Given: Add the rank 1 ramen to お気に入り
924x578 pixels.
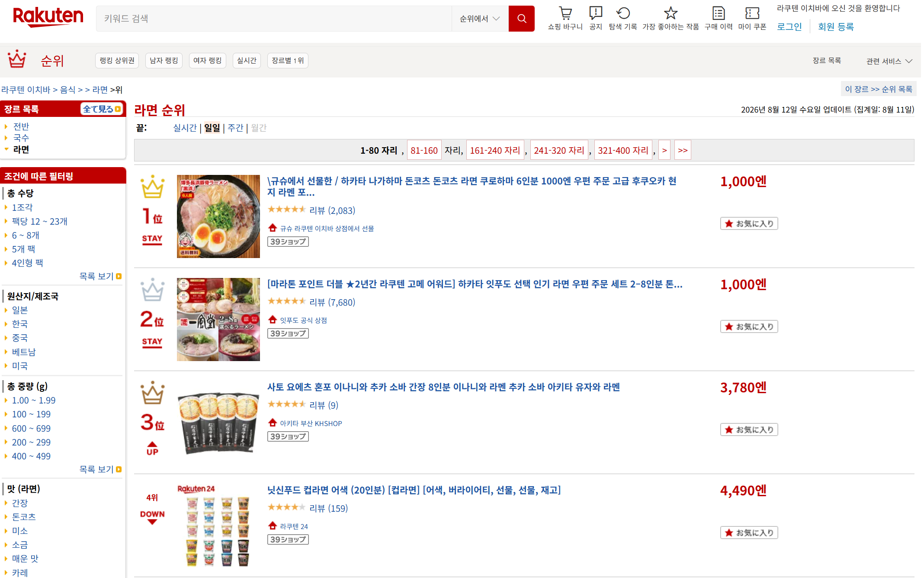Looking at the screenshot, I should click(749, 223).
